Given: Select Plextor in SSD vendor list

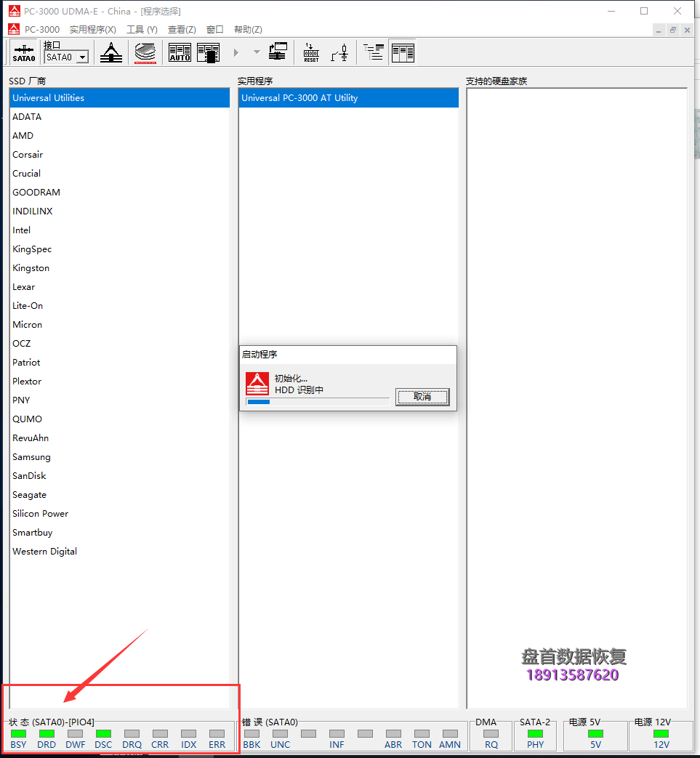Looking at the screenshot, I should click(119, 381).
